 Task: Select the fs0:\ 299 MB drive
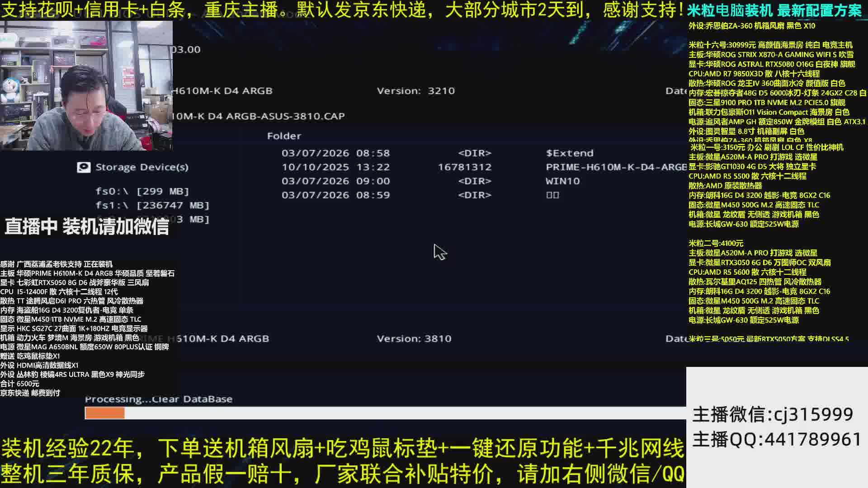(x=142, y=191)
